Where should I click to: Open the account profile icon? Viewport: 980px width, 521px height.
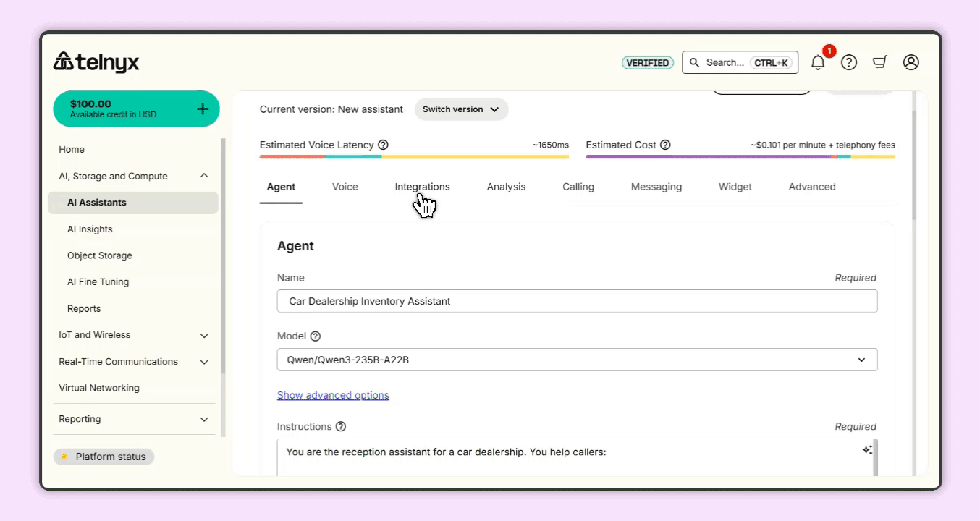[x=911, y=62]
